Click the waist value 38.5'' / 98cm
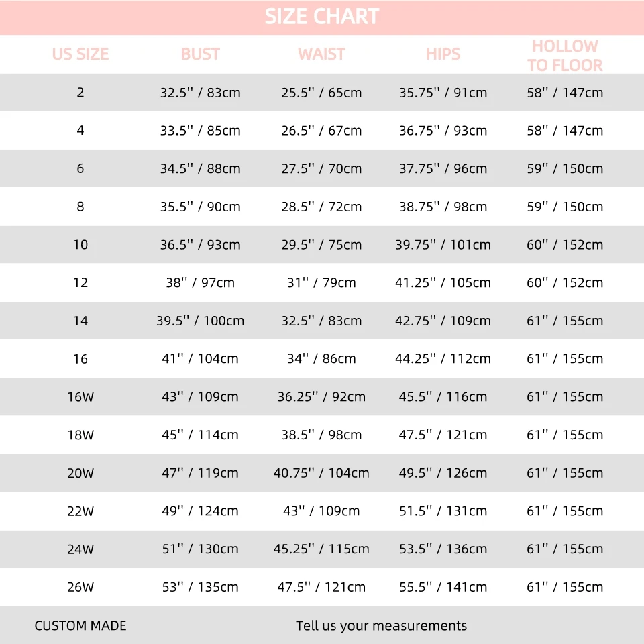This screenshot has width=644, height=644. pyautogui.click(x=321, y=435)
